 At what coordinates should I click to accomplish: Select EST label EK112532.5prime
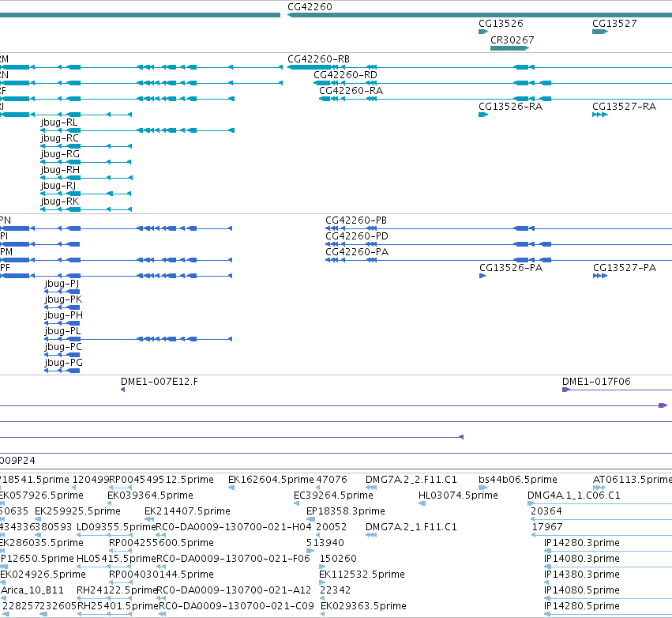tap(362, 575)
